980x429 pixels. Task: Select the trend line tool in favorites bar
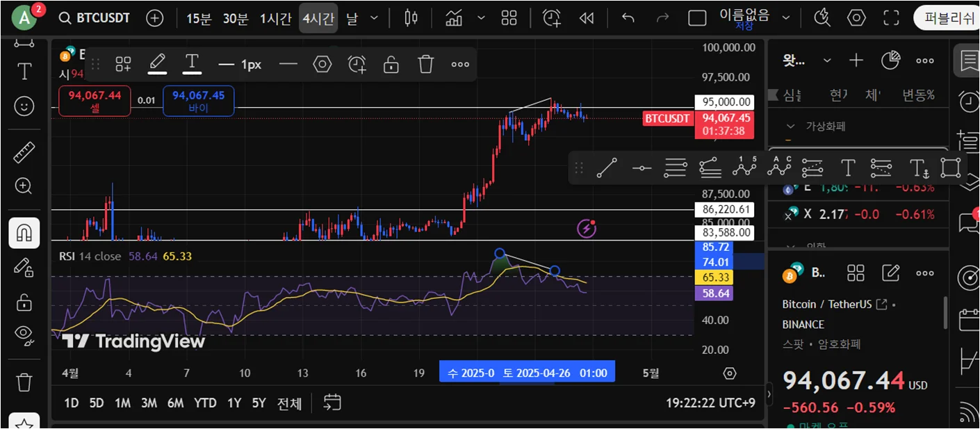[x=606, y=168]
